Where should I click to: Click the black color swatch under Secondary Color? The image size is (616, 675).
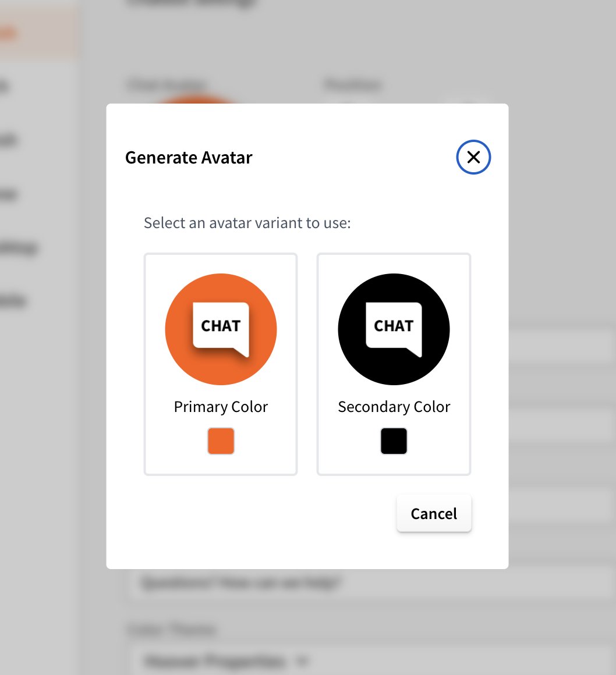394,440
